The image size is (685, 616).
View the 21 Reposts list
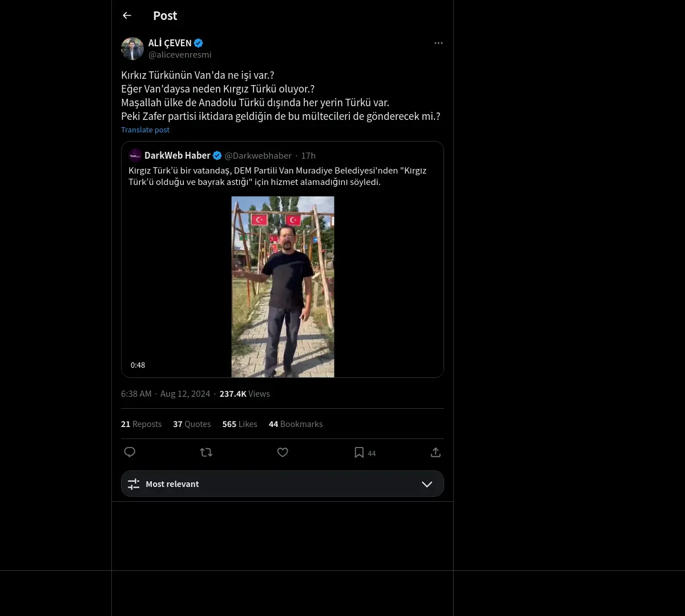coord(141,424)
